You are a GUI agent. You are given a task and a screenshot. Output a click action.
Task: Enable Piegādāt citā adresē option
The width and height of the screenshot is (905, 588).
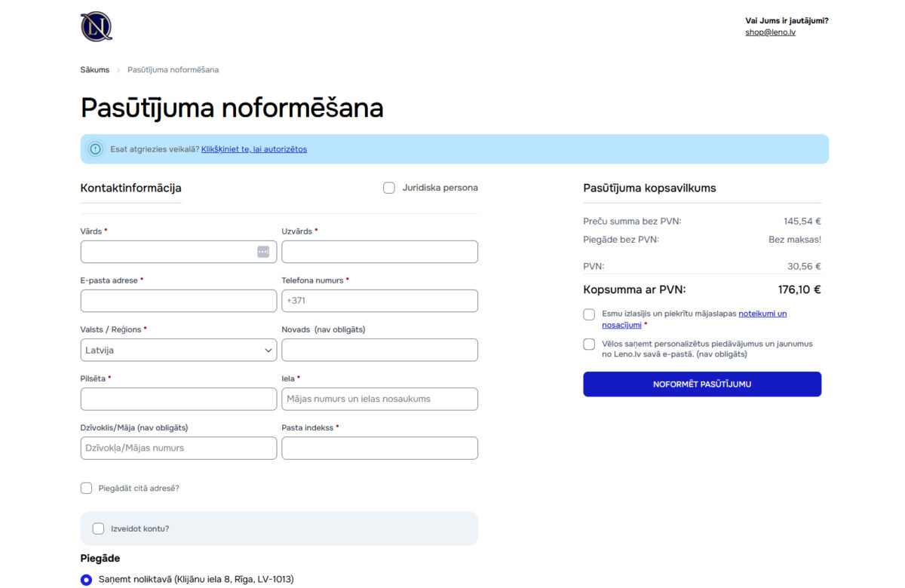(x=86, y=488)
